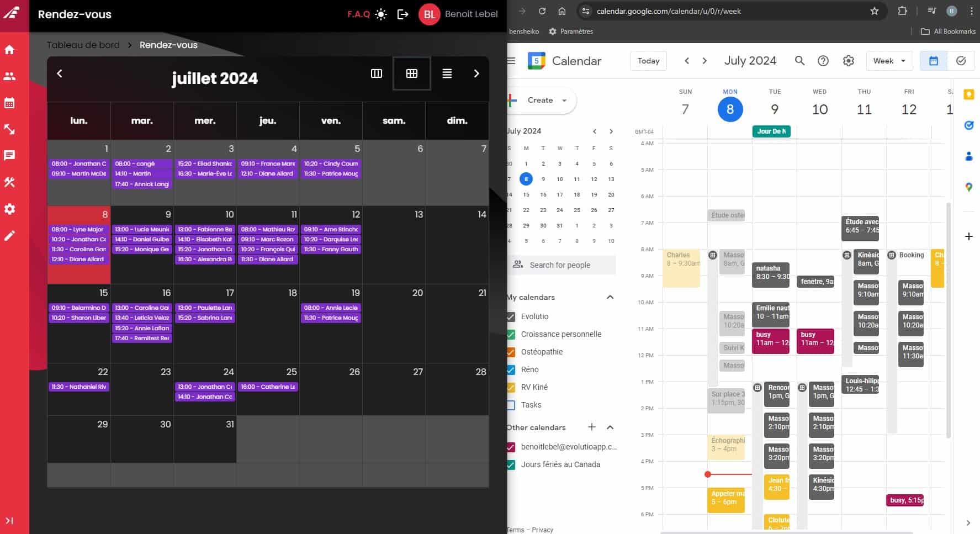This screenshot has width=980, height=534.
Task: Open the clients people icon in sidebar
Action: [9, 76]
